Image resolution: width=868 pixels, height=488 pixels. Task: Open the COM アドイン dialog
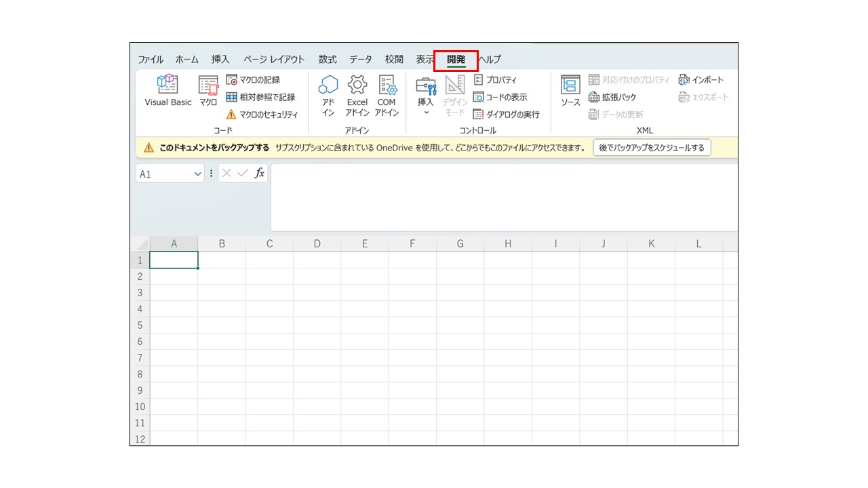point(387,96)
